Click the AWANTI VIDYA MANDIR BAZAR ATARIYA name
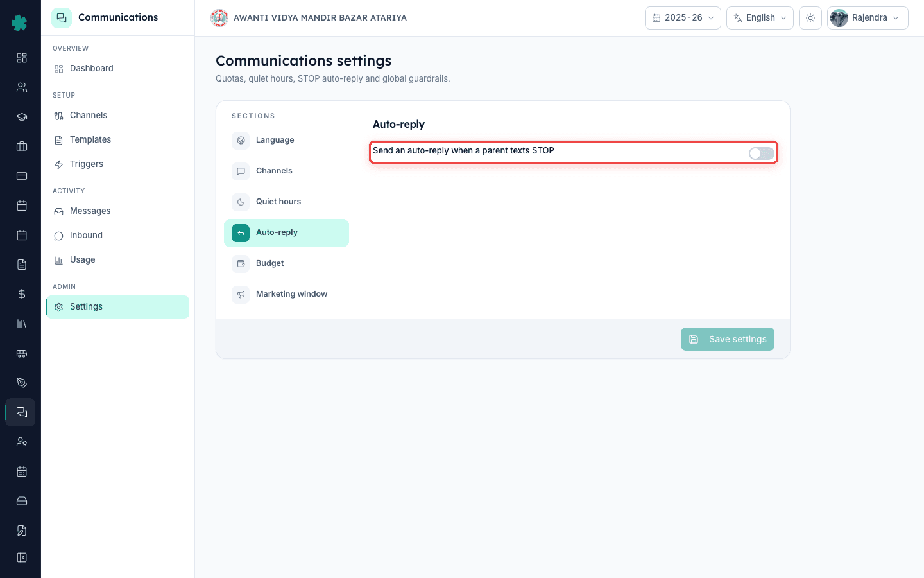The image size is (924, 578). pos(320,18)
